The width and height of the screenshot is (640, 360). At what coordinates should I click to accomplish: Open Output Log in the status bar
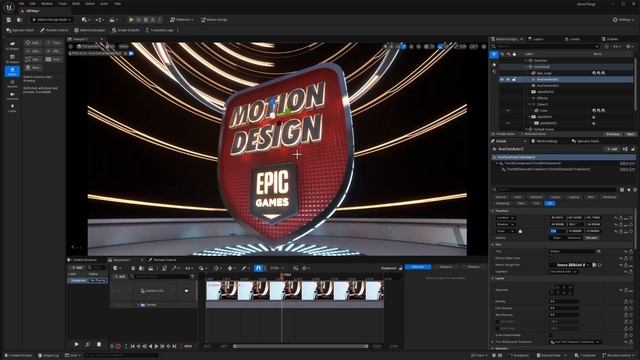[x=49, y=356]
